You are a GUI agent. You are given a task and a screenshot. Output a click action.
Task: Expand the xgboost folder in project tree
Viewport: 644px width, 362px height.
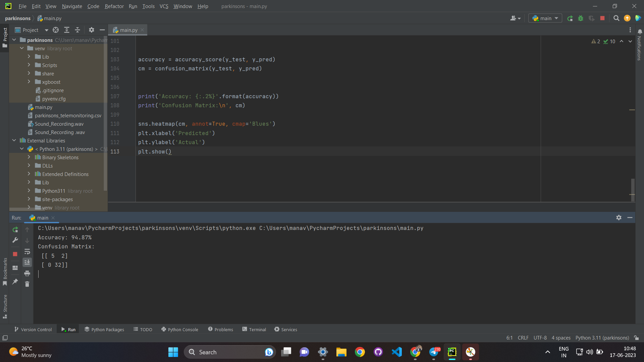29,82
